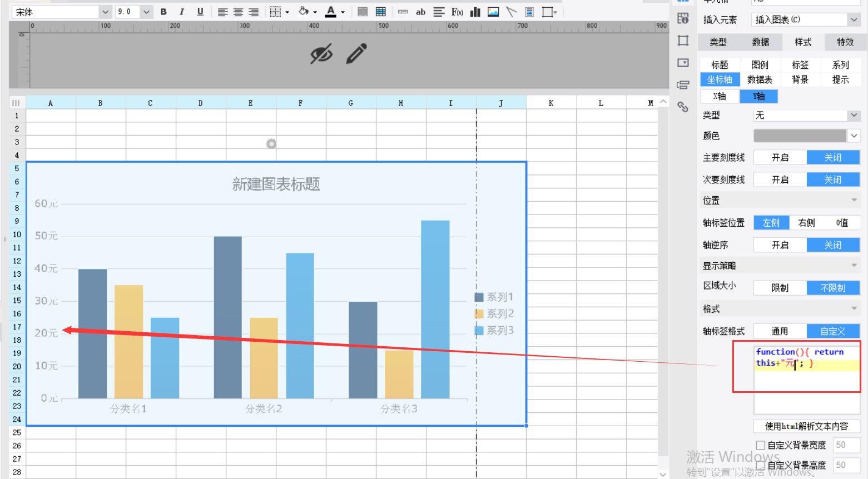Collapse the 显示策略 section
This screenshot has width=868, height=479.
coord(854,266)
